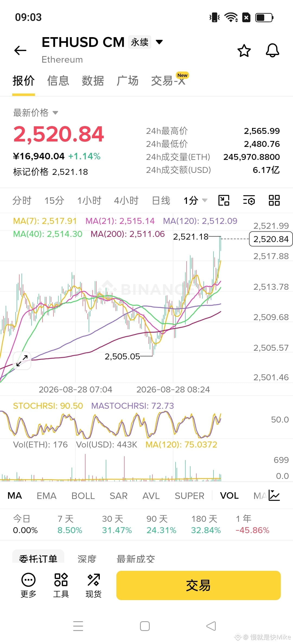Tap the MA(120): 75.0372 volume legend

coord(181,445)
